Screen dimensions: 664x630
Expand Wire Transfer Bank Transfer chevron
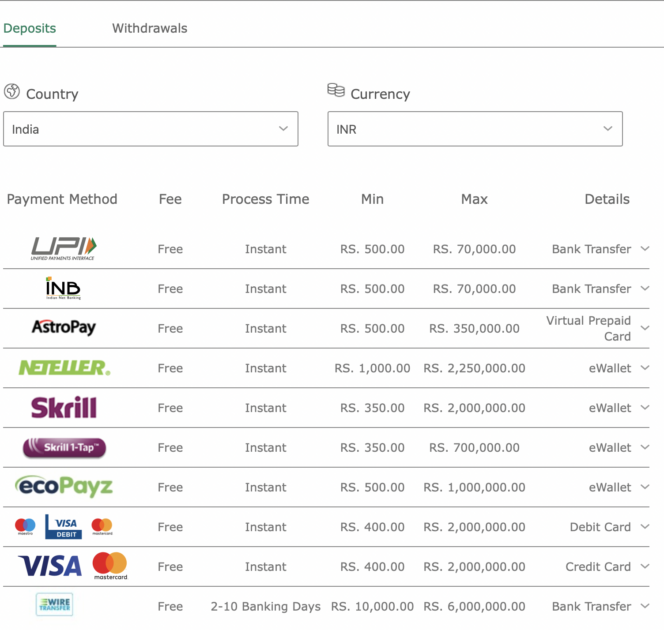[645, 606]
